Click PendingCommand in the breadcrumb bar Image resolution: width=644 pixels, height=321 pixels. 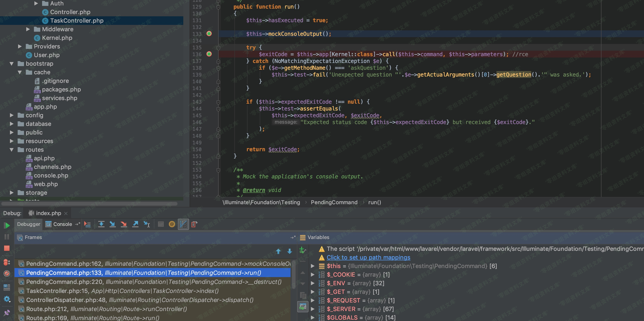[x=334, y=202]
